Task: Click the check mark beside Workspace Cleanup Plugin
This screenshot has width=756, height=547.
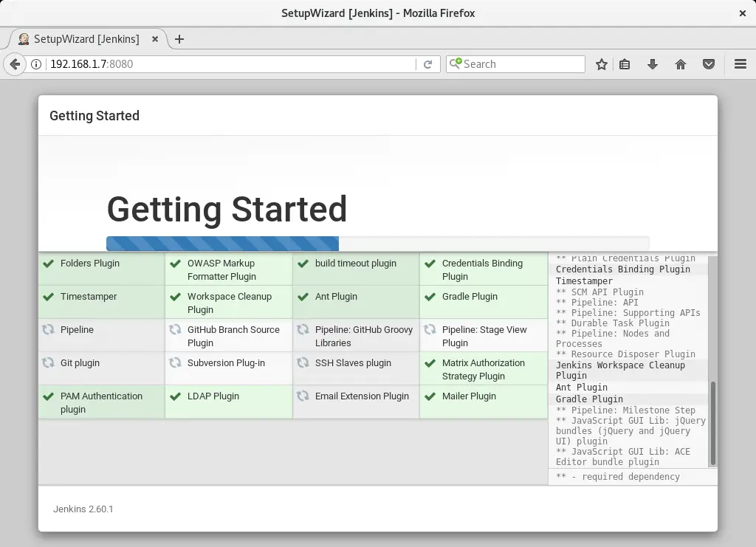Action: pyautogui.click(x=176, y=297)
